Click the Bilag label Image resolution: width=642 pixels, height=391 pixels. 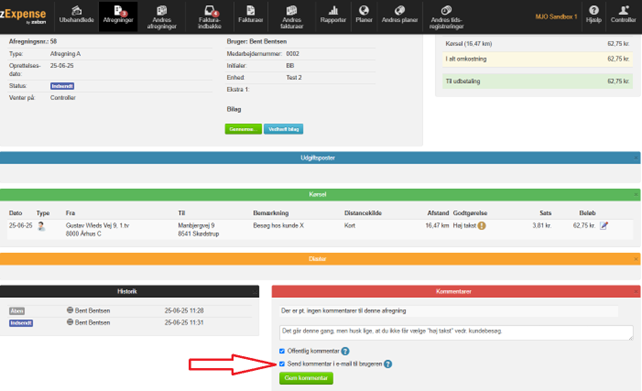[234, 109]
